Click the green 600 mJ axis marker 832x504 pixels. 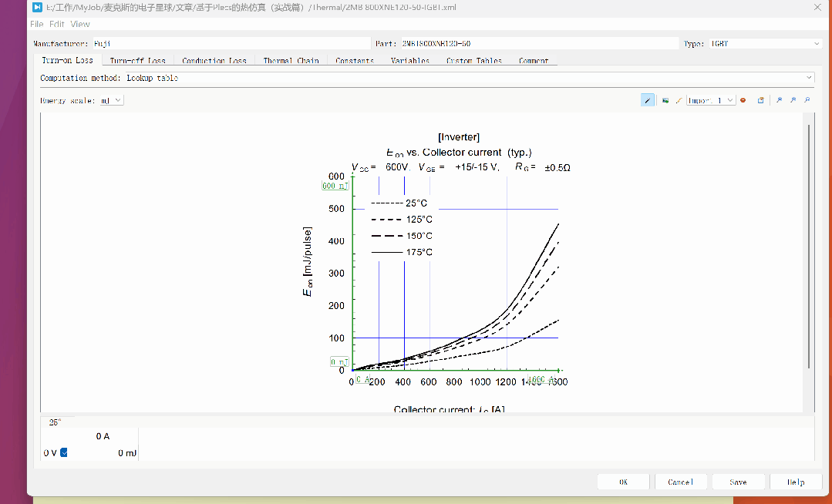335,186
